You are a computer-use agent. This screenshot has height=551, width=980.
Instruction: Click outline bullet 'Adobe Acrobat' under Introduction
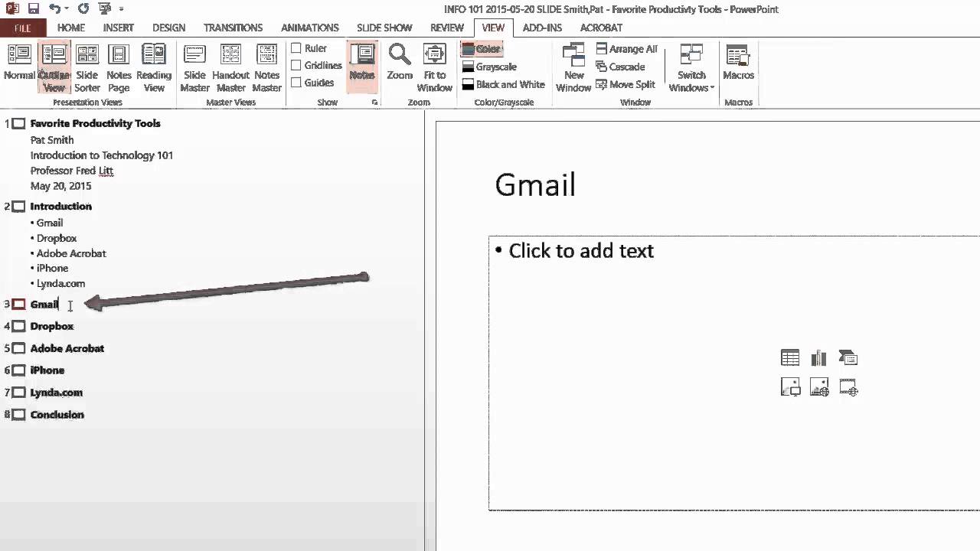[71, 253]
